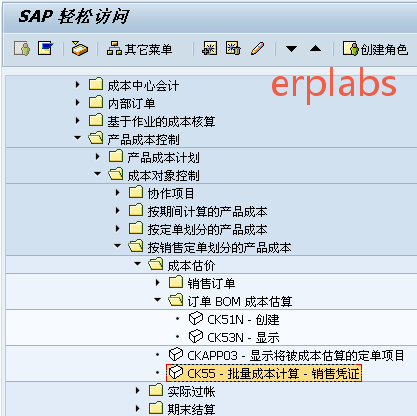Click the Change Favorites pencil icon
The height and width of the screenshot is (416, 417).
point(257,49)
